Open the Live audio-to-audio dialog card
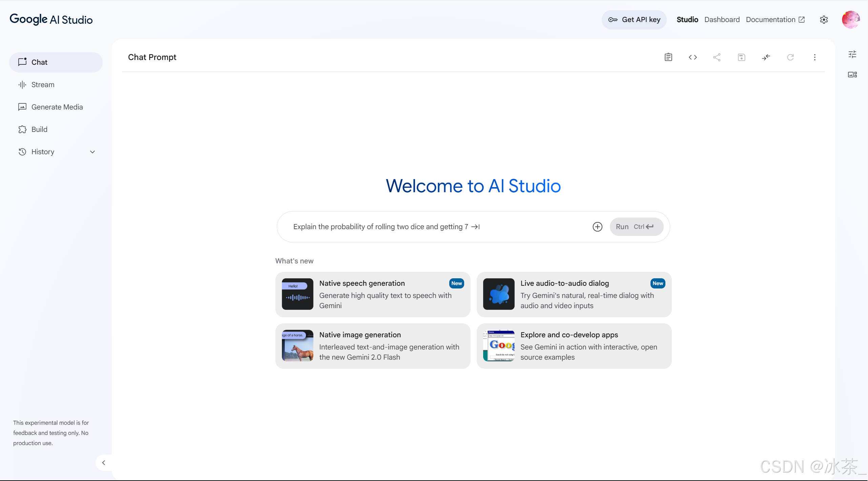Viewport: 868px width, 481px height. 574,294
